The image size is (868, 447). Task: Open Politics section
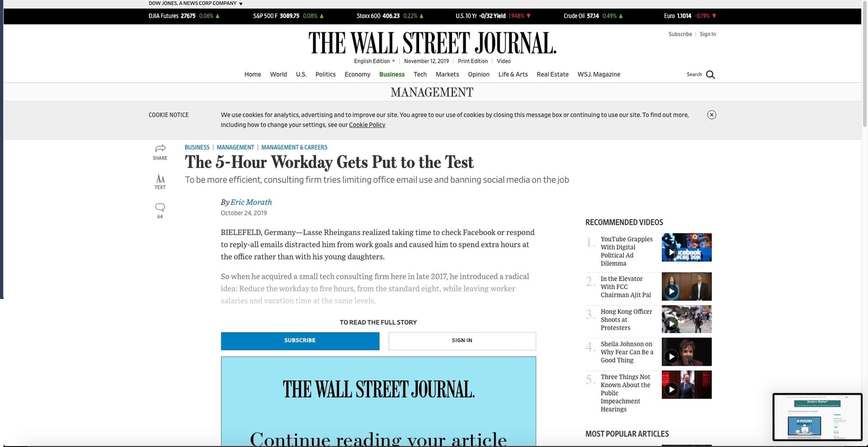325,75
